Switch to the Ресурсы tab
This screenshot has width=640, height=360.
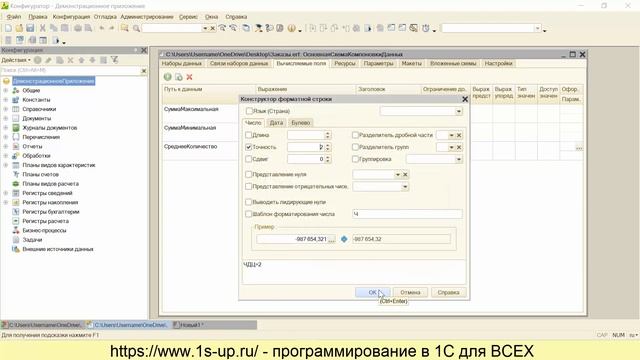(345, 63)
